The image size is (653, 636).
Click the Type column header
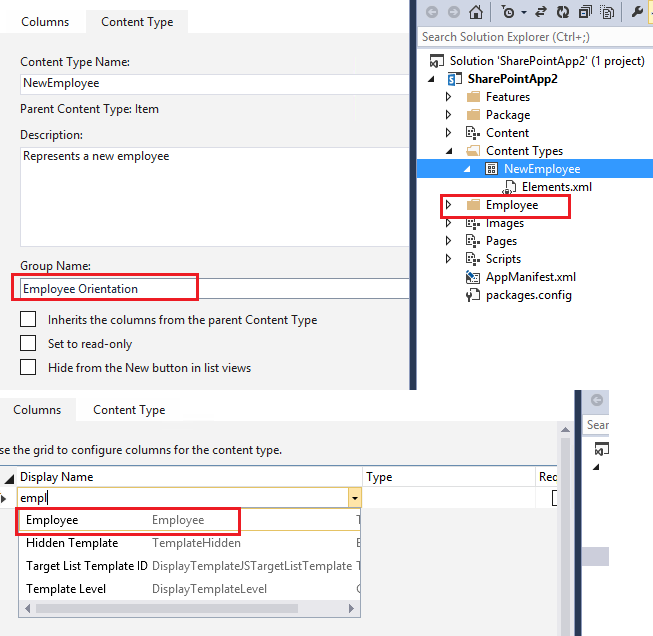pyautogui.click(x=449, y=476)
